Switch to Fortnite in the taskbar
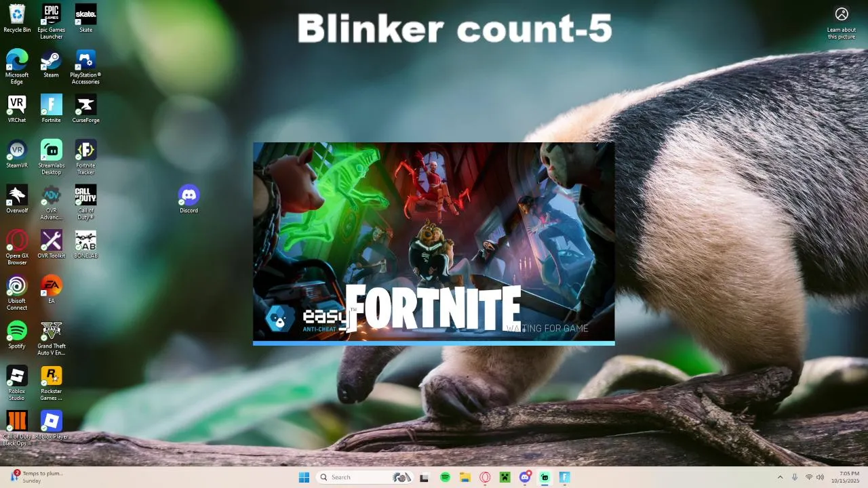The height and width of the screenshot is (488, 868). (x=564, y=477)
